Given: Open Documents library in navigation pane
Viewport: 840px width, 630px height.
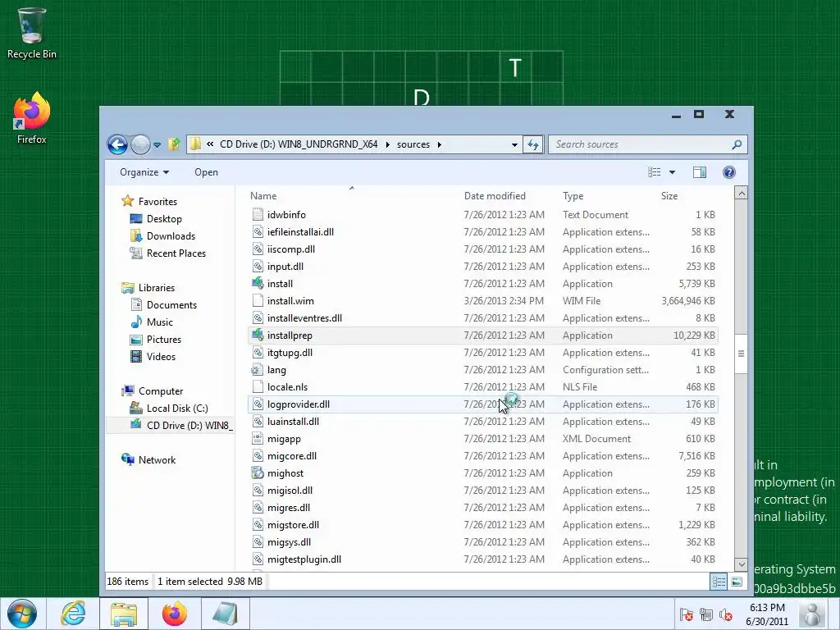Looking at the screenshot, I should point(171,305).
